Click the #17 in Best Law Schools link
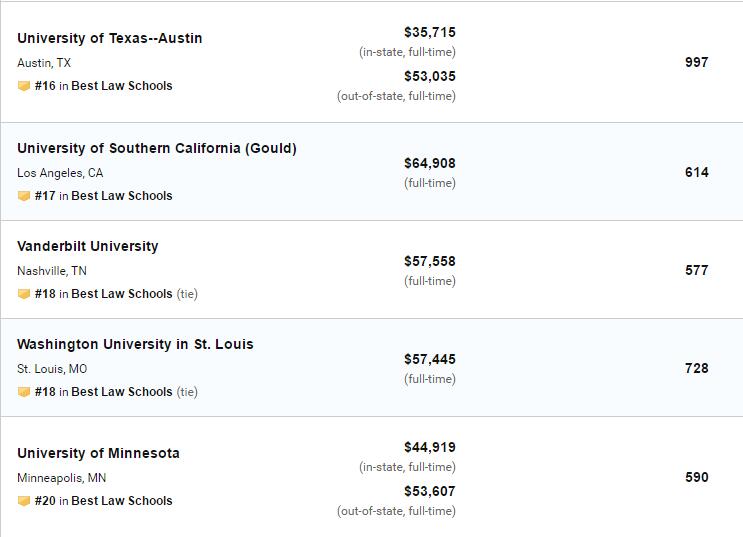The image size is (743, 537). point(103,196)
